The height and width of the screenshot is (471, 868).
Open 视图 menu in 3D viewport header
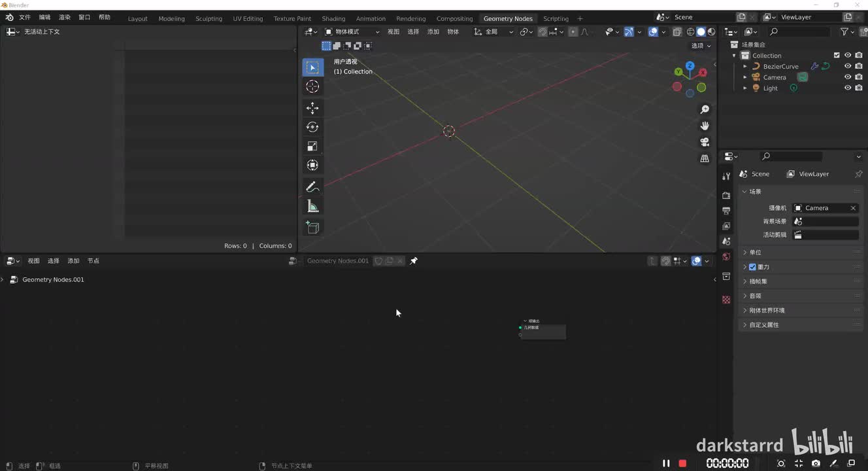tap(393, 31)
